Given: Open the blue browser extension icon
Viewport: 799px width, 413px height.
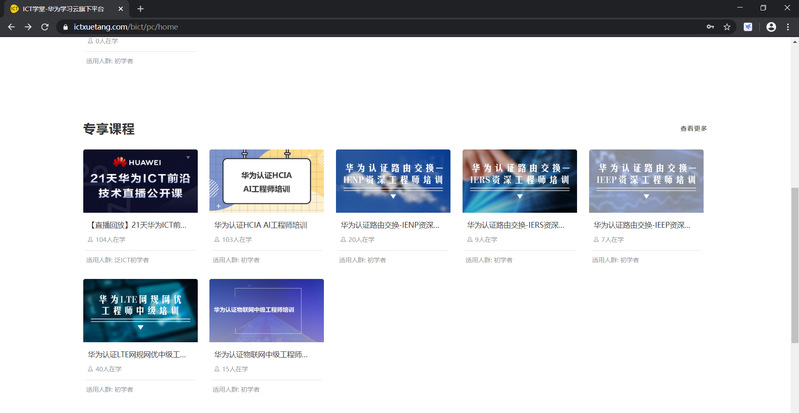Looking at the screenshot, I should pyautogui.click(x=748, y=27).
